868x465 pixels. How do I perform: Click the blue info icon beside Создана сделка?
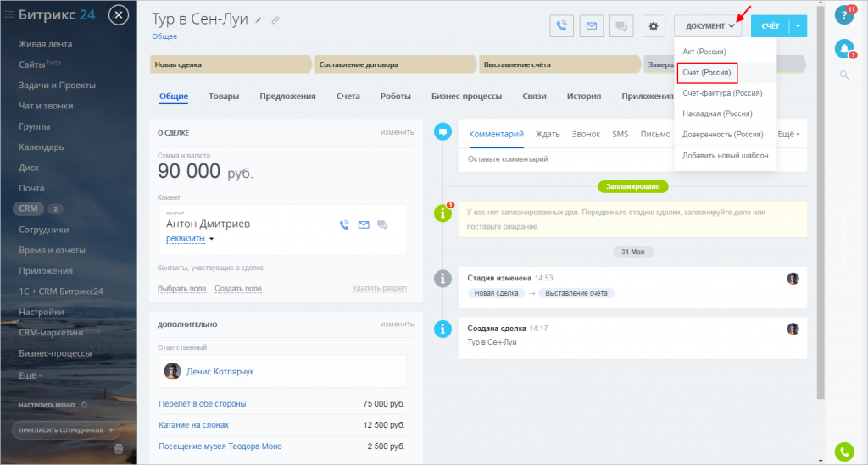(x=442, y=329)
